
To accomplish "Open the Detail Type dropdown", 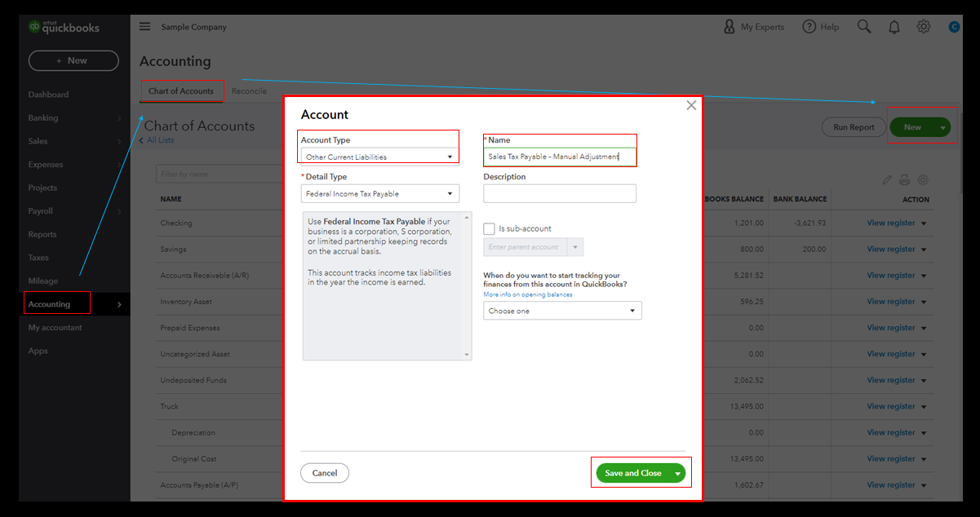I will click(380, 194).
